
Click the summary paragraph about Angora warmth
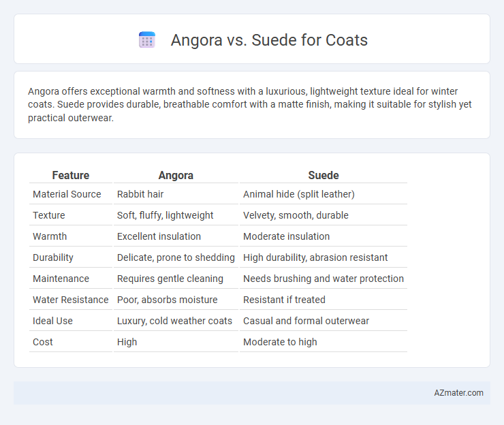[250, 104]
